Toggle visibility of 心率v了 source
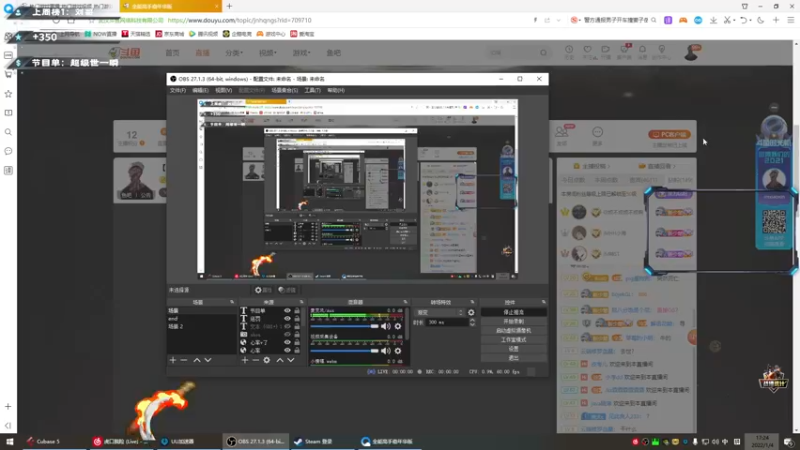Image resolution: width=800 pixels, height=450 pixels. pos(287,342)
